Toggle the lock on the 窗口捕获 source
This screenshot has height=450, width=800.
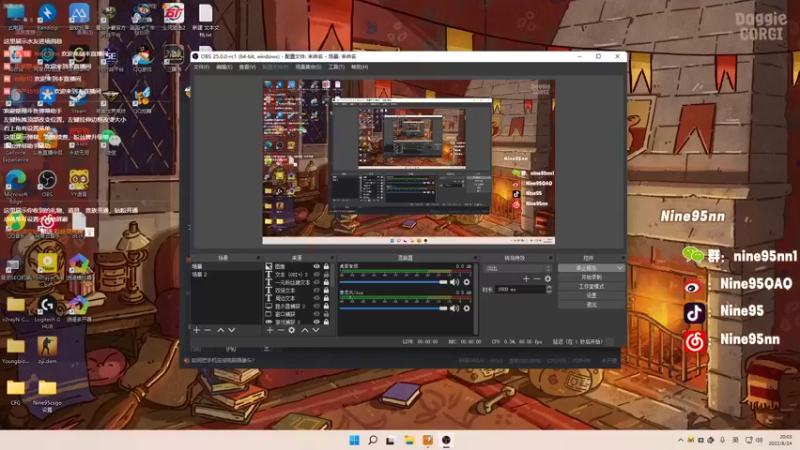click(x=326, y=314)
